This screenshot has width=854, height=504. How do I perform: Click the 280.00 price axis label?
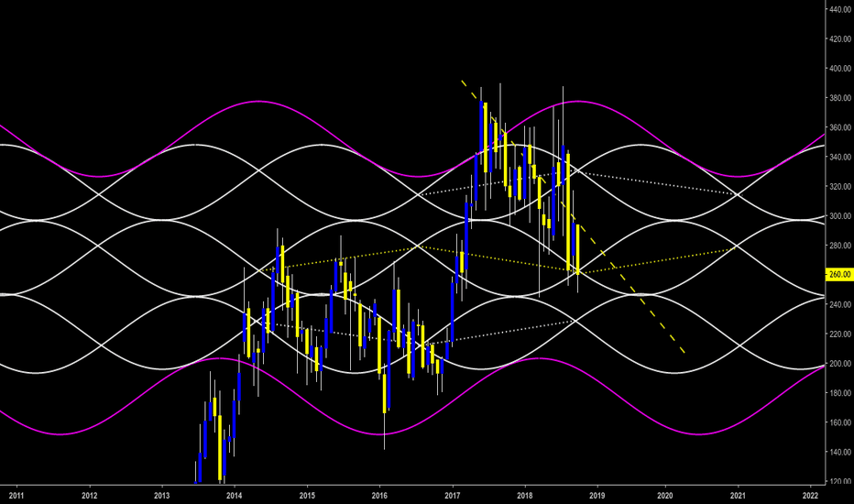pos(840,246)
